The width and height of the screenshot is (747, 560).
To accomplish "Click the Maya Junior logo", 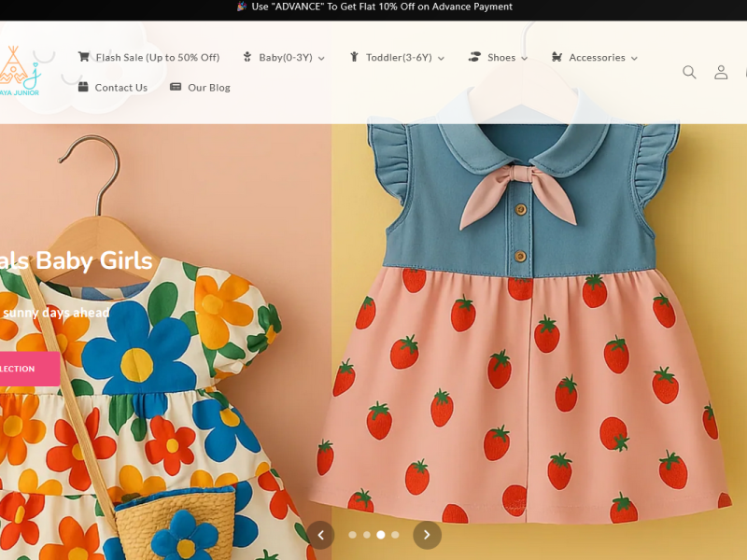I will [x=19, y=71].
